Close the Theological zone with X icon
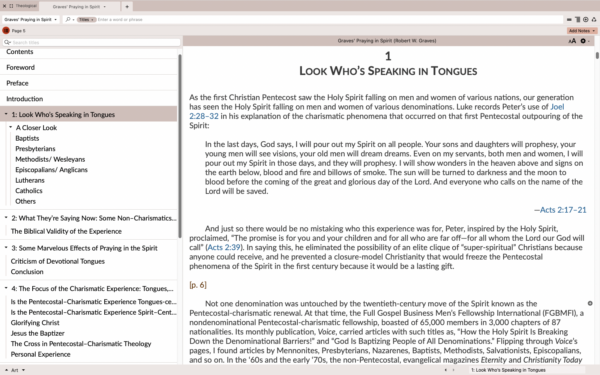This screenshot has width=600, height=375. point(4,6)
